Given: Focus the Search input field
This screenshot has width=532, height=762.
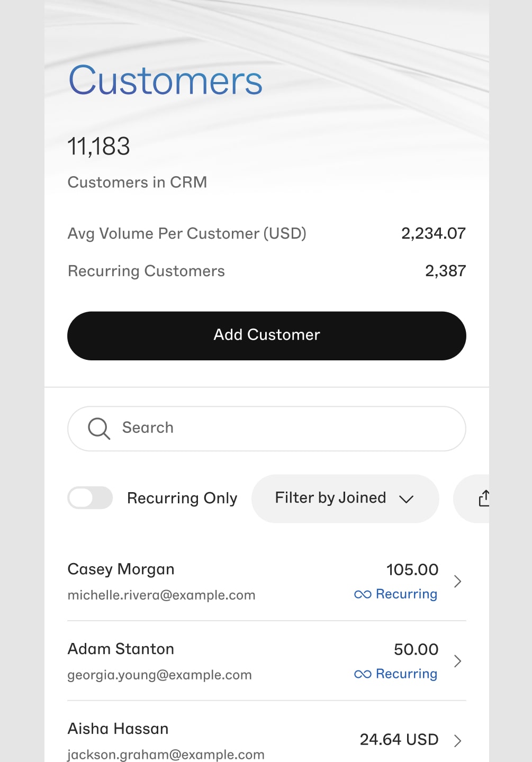Looking at the screenshot, I should (x=267, y=429).
